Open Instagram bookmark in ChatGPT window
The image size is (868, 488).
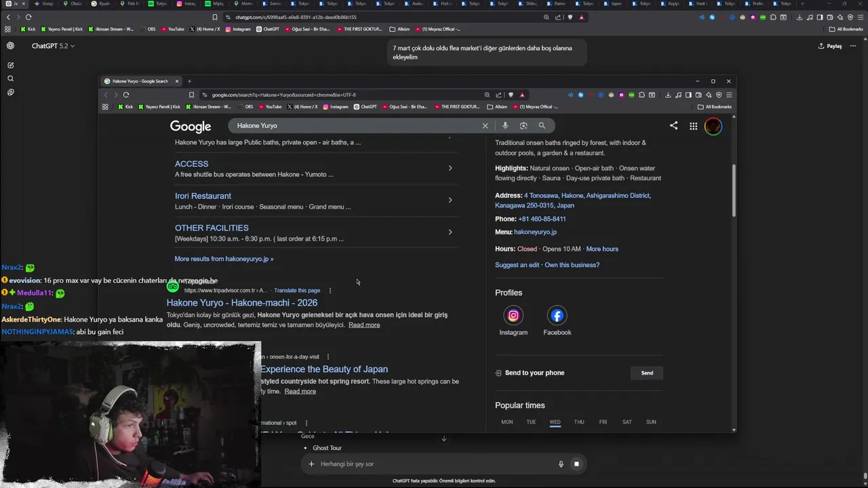[238, 29]
